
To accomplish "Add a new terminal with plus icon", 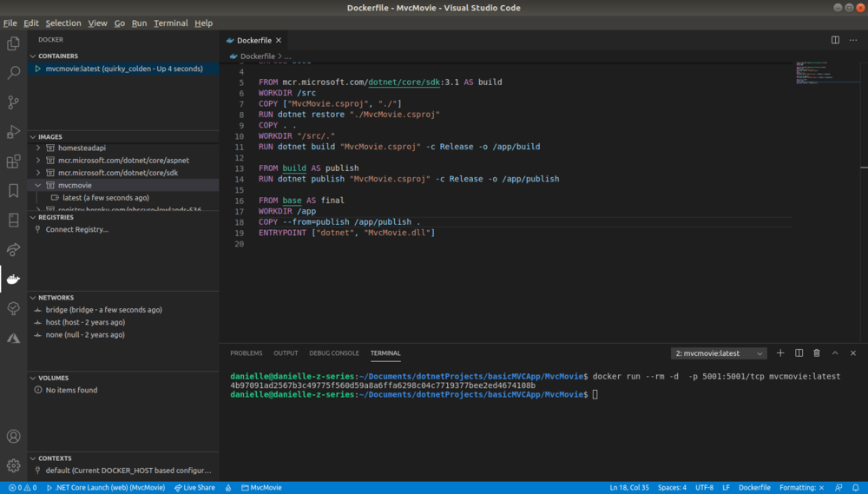I will tap(780, 352).
